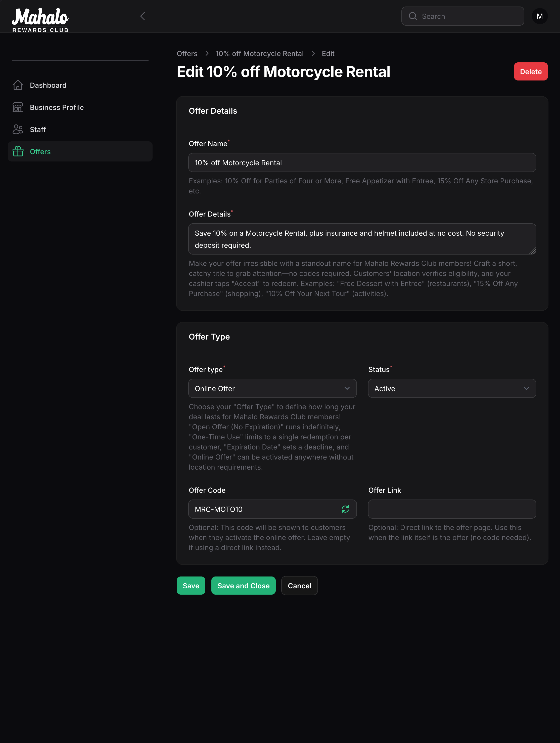Viewport: 560px width, 743px height.
Task: Save the offer changes
Action: [x=191, y=586]
